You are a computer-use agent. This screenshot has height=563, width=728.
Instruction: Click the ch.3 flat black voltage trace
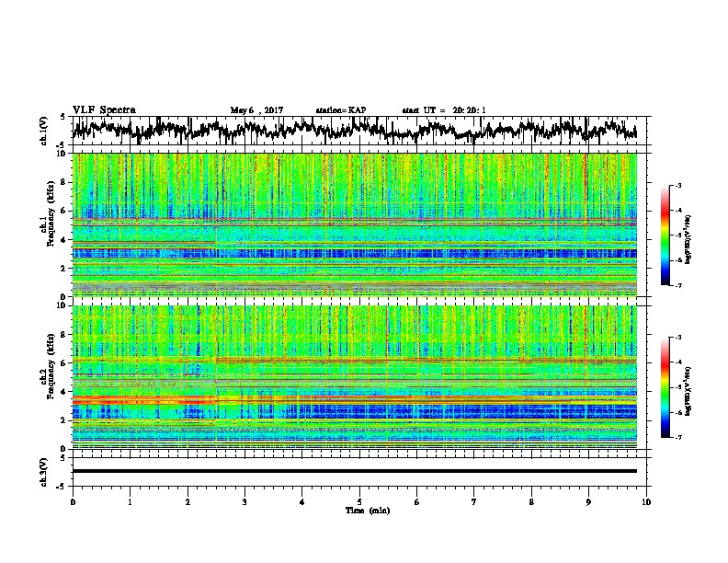click(355, 471)
